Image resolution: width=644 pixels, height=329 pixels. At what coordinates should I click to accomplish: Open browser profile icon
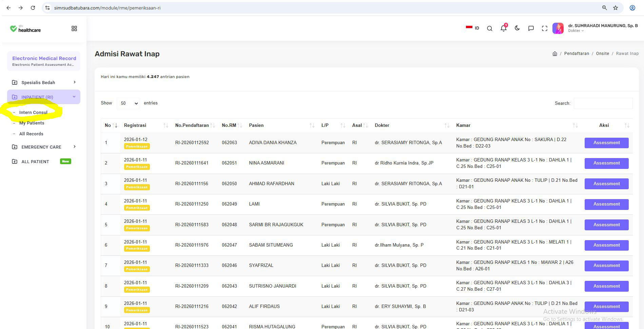pyautogui.click(x=632, y=8)
